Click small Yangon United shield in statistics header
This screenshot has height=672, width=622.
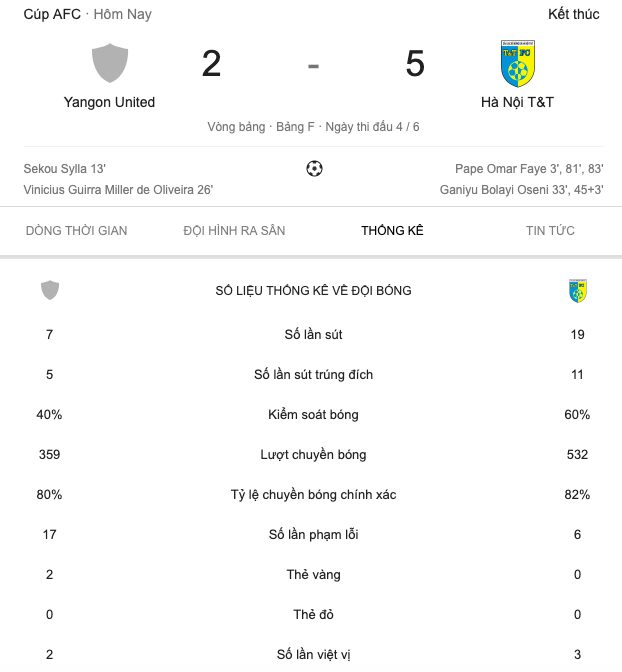click(50, 290)
